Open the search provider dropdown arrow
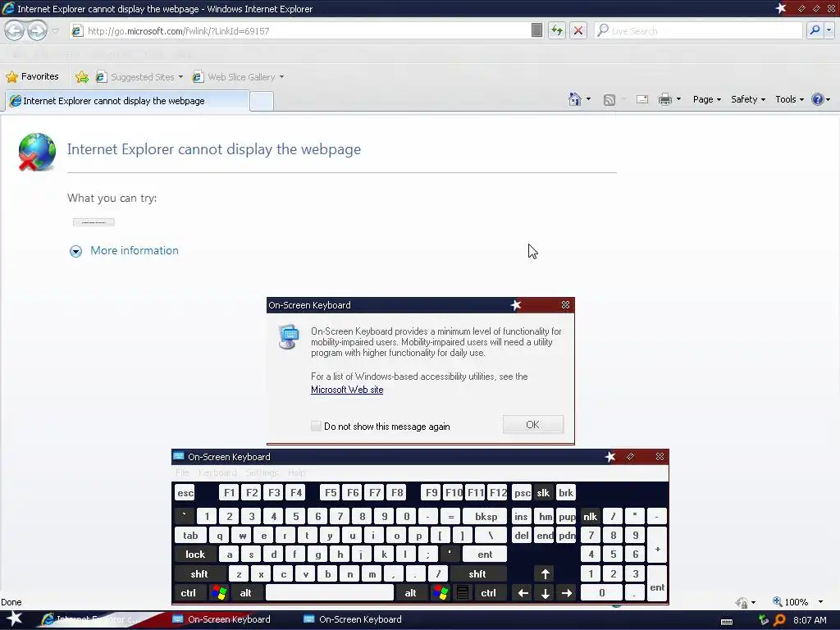The image size is (840, 630). 829,30
